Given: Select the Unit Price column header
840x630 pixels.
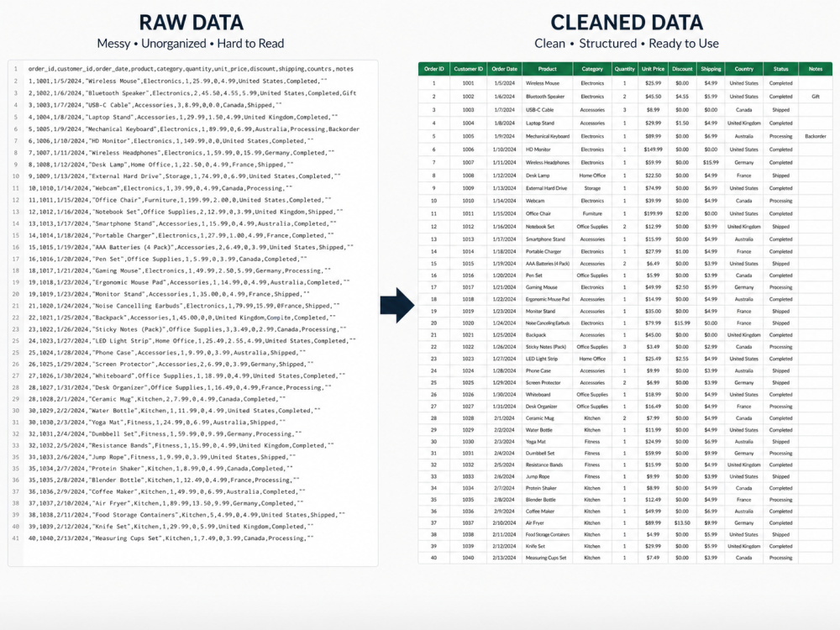Looking at the screenshot, I should pos(653,69).
